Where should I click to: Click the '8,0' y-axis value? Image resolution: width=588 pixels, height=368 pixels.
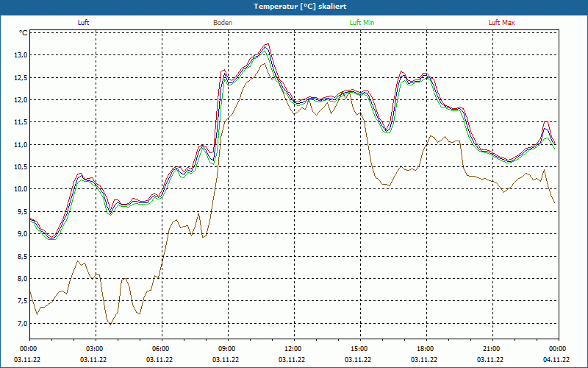click(x=23, y=279)
